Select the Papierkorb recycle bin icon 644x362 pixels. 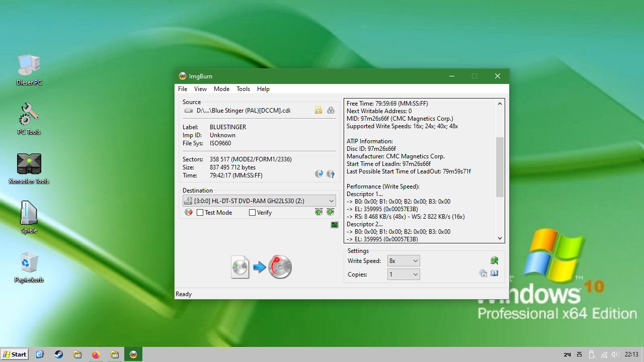(x=29, y=267)
